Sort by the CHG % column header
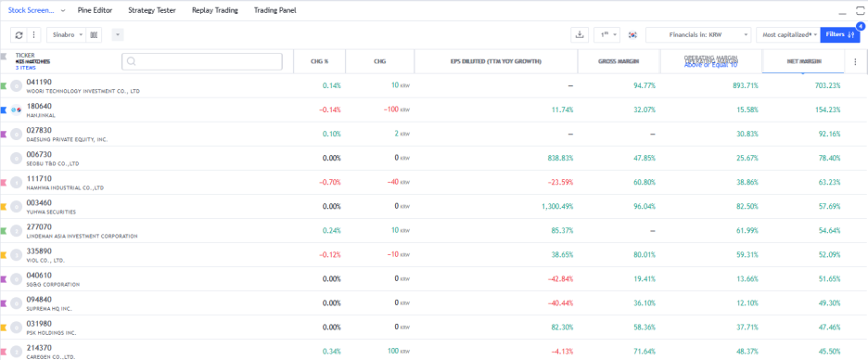Viewport: 868px width, 360px height. pyautogui.click(x=319, y=61)
